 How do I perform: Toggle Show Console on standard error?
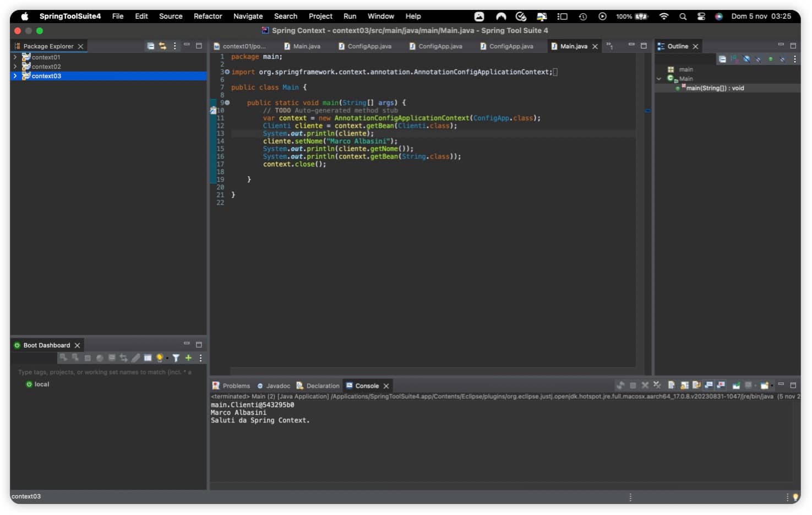coord(721,386)
